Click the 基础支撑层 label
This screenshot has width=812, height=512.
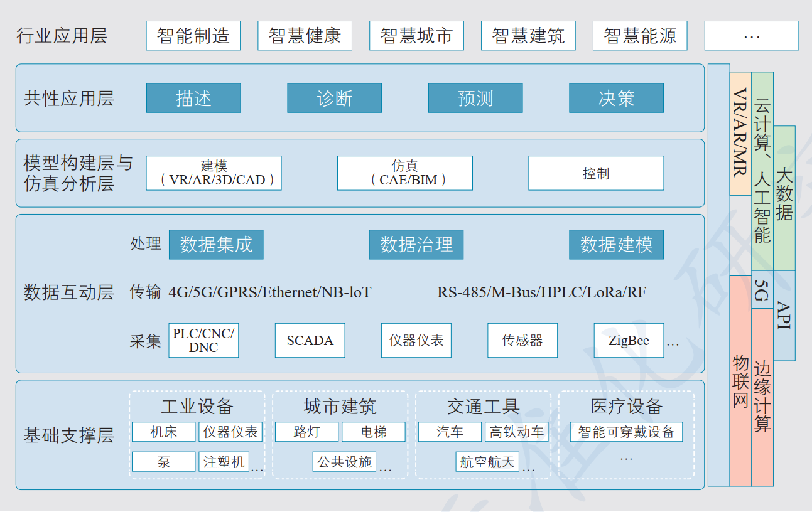point(69,435)
